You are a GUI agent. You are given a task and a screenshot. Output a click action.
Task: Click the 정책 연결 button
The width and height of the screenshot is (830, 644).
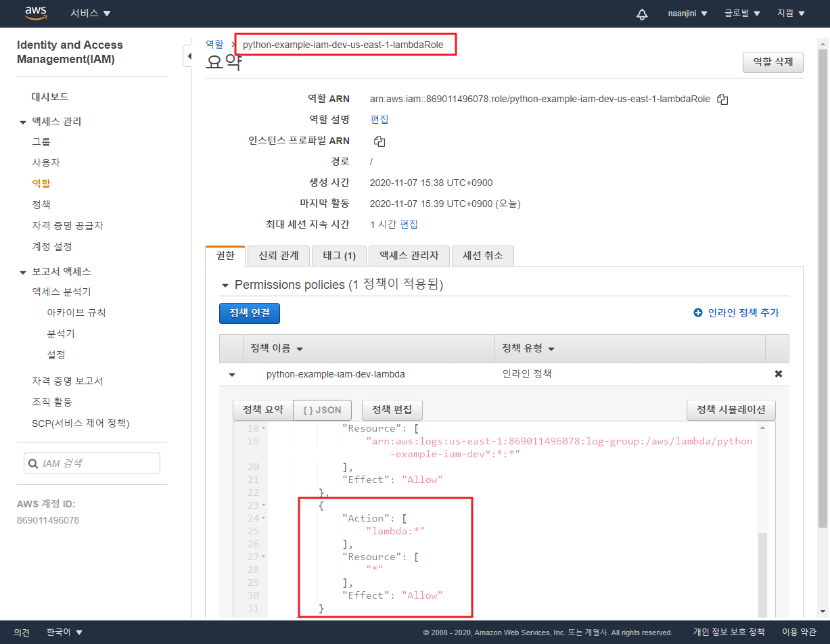click(250, 313)
